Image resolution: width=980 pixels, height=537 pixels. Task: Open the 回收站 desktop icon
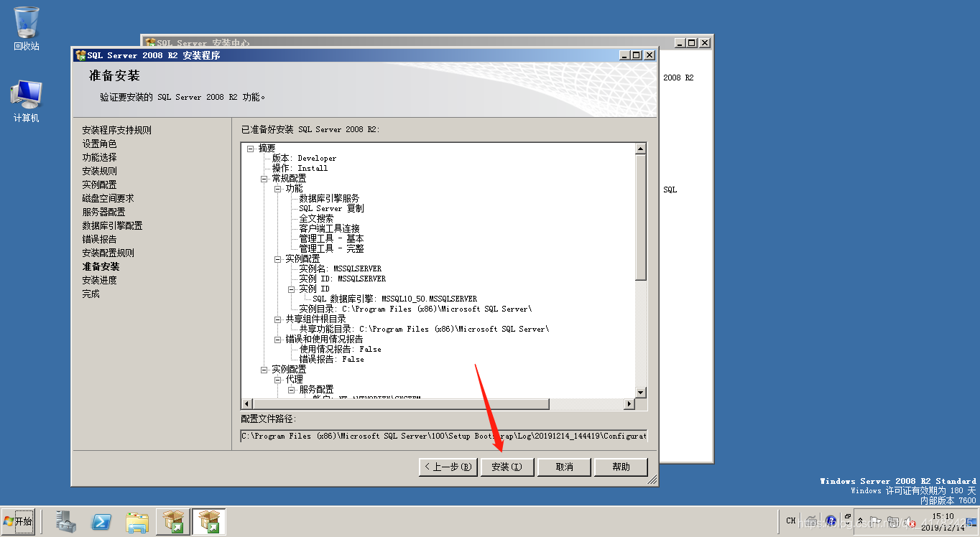27,29
